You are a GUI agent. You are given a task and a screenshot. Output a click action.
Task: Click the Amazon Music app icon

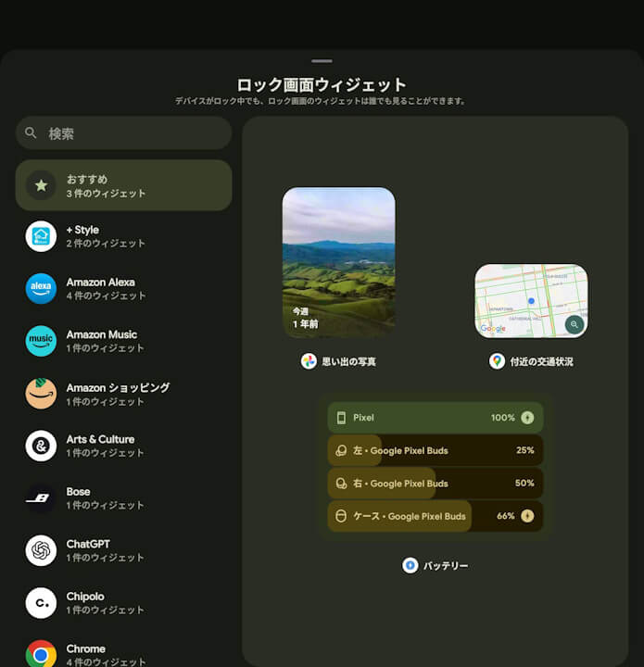41,341
